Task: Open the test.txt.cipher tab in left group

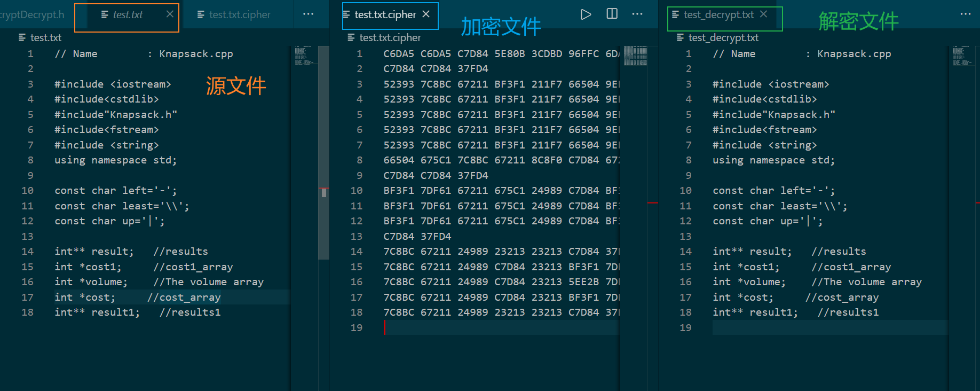Action: tap(239, 14)
